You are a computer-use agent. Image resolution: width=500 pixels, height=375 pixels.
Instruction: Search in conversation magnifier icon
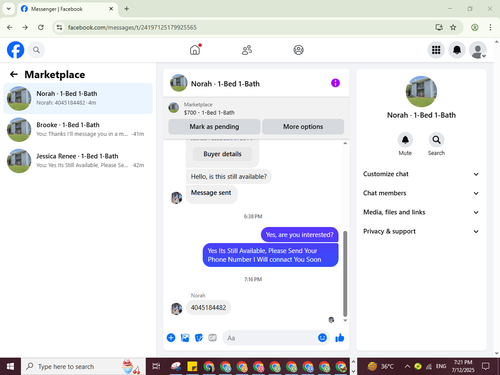pyautogui.click(x=436, y=140)
